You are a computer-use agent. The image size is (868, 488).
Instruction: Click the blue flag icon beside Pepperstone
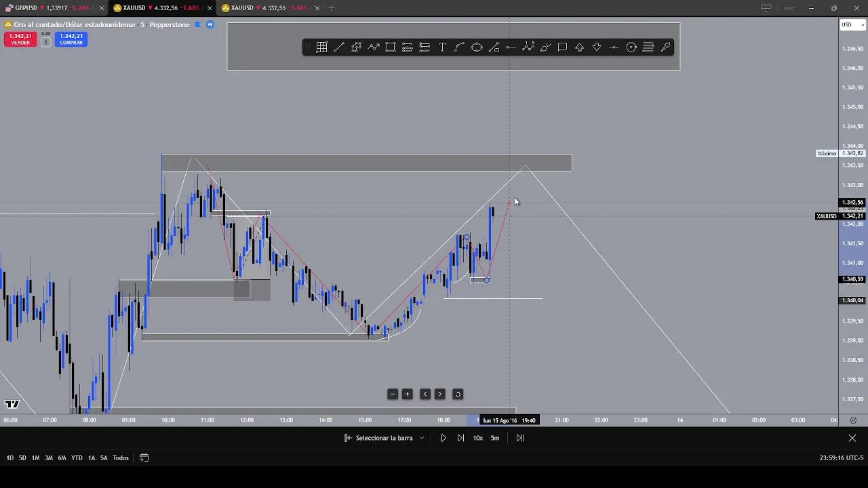(x=198, y=24)
